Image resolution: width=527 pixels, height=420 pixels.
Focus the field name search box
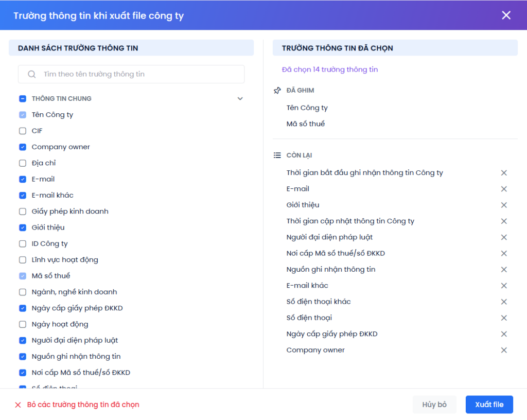[x=131, y=74]
